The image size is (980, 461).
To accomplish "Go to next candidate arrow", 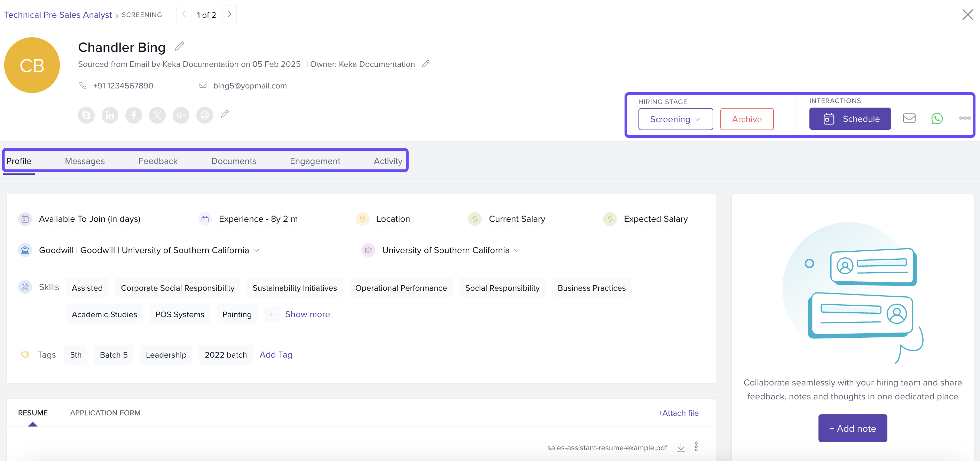I will tap(229, 15).
